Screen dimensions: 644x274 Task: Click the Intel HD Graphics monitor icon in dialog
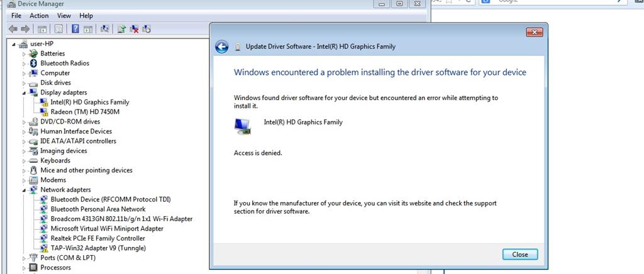coord(242,127)
